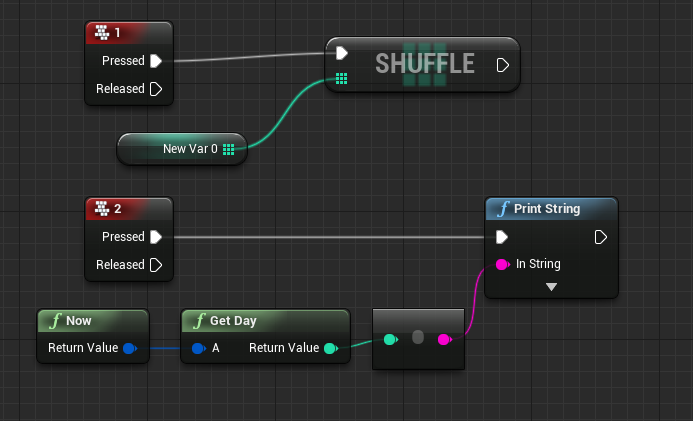Click the Pressed exec pin on key 2 node
The height and width of the screenshot is (421, 693).
[156, 237]
